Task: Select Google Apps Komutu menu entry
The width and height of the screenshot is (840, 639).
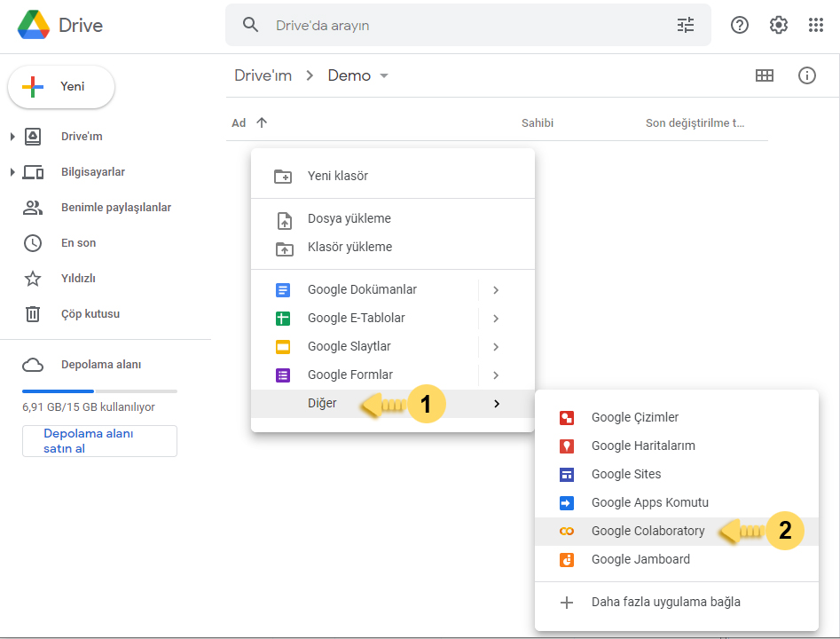Action: (677, 503)
